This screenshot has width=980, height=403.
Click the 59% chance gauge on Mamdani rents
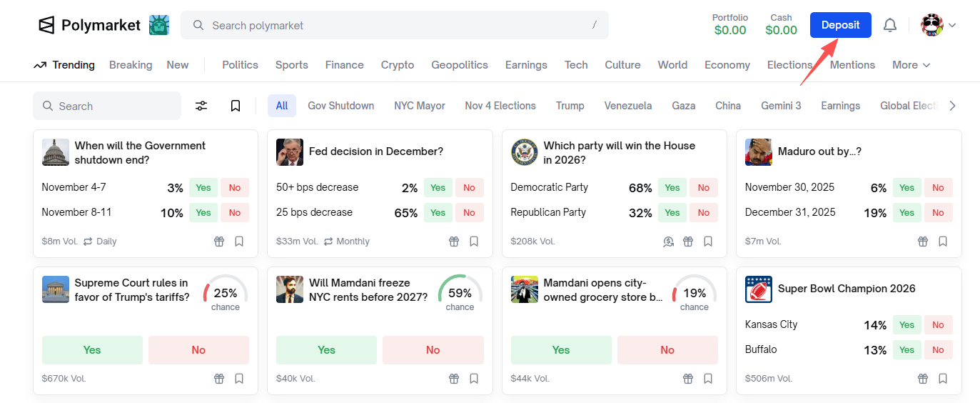point(460,294)
